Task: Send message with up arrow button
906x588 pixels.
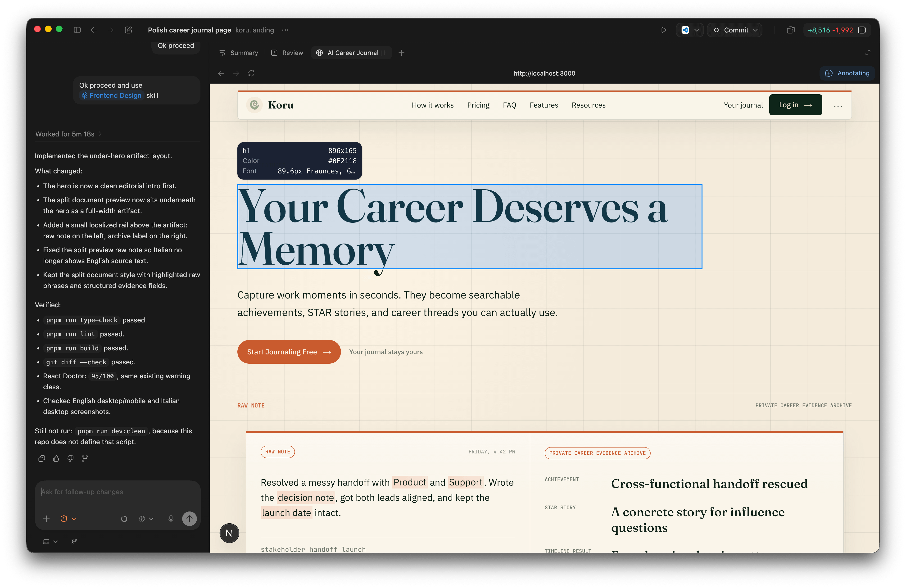Action: click(x=189, y=518)
